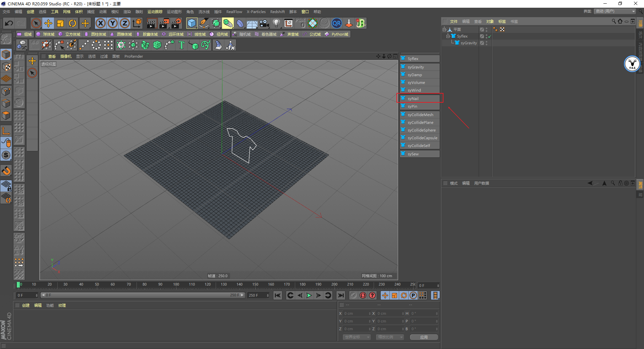Screen dimensions: 644x349
Task: Click frame 100 on the timeline ruler
Action: coord(176,285)
